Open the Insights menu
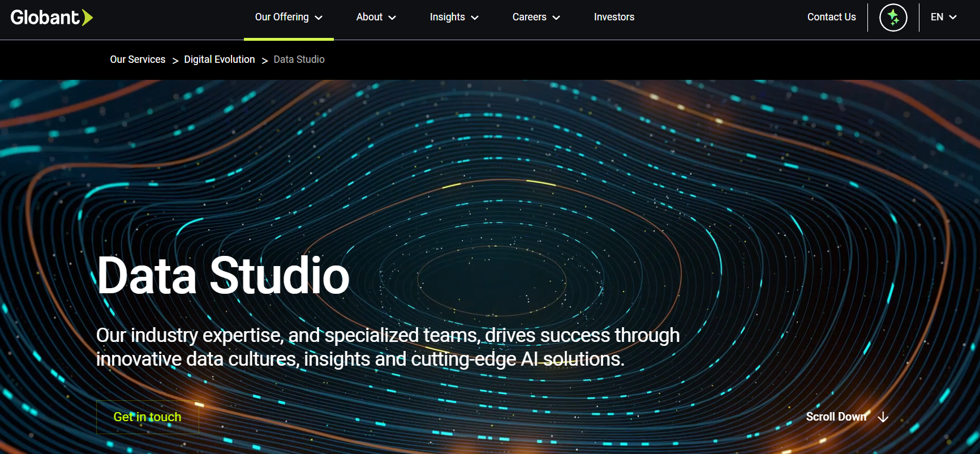 pyautogui.click(x=454, y=17)
